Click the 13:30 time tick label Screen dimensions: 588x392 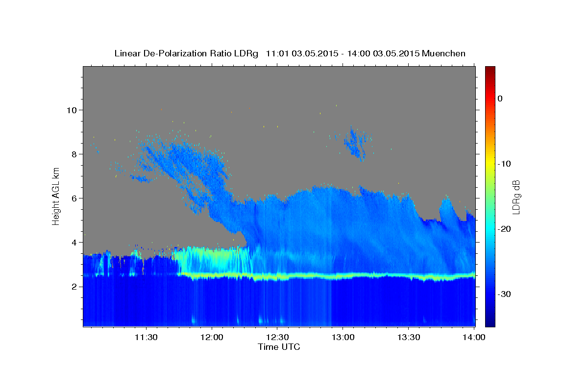(x=408, y=337)
